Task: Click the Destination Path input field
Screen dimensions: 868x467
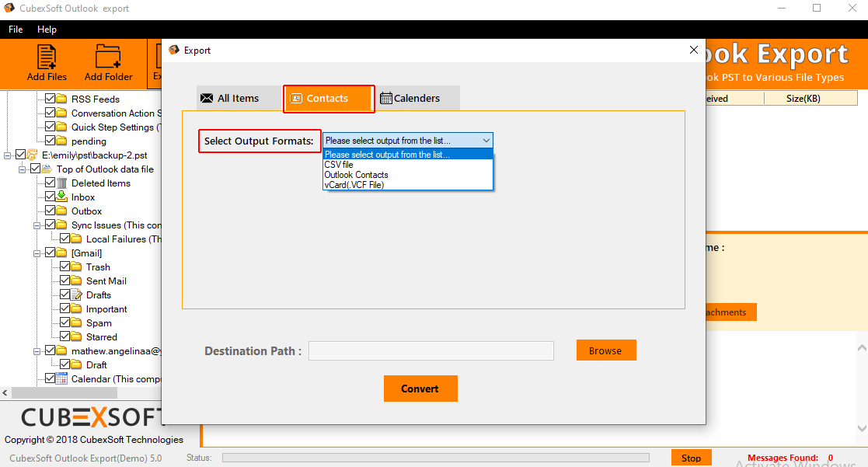Action: 431,351
